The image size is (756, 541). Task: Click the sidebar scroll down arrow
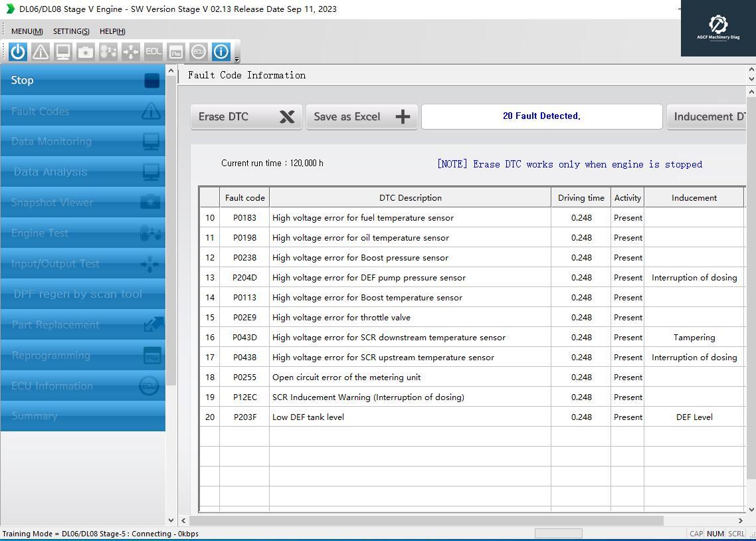pos(171,520)
